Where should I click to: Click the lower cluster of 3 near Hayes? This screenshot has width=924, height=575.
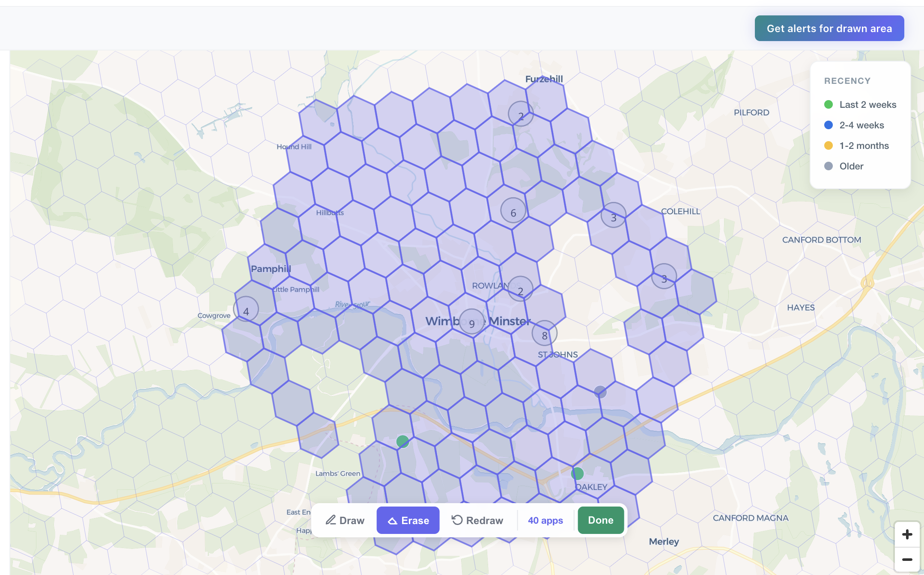[x=664, y=277]
